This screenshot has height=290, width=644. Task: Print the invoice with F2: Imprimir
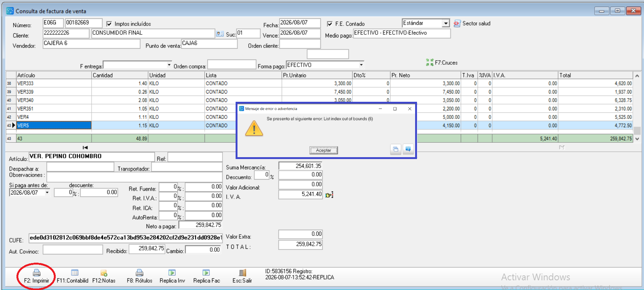tap(36, 276)
